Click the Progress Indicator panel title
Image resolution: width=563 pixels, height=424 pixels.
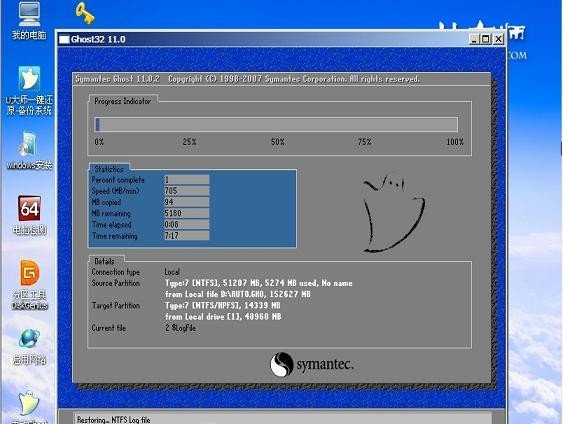point(122,101)
